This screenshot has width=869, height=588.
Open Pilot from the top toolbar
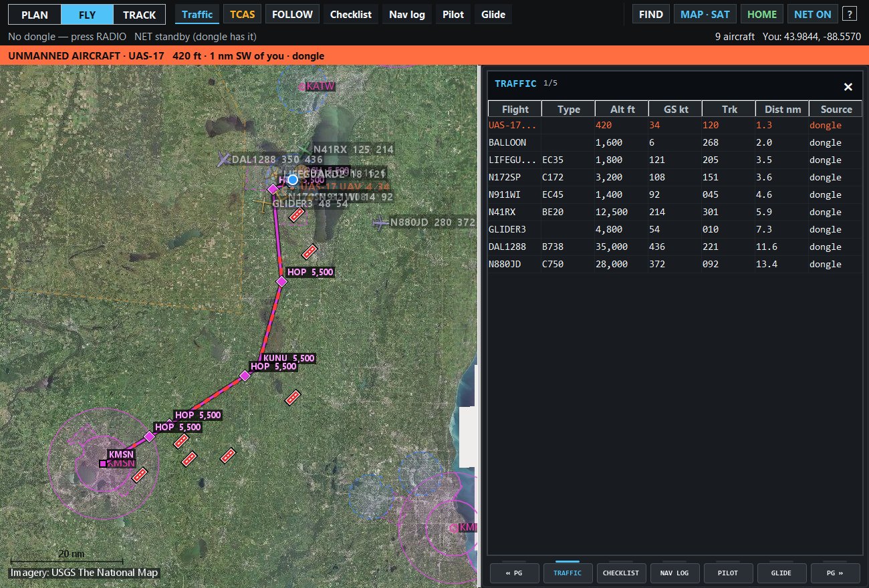point(453,14)
